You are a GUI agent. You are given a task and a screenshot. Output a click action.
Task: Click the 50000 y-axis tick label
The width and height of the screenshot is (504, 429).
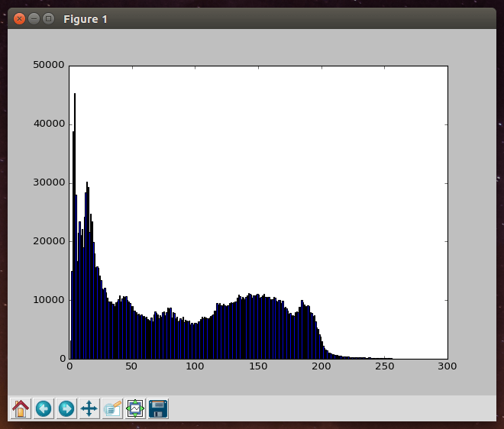(49, 66)
